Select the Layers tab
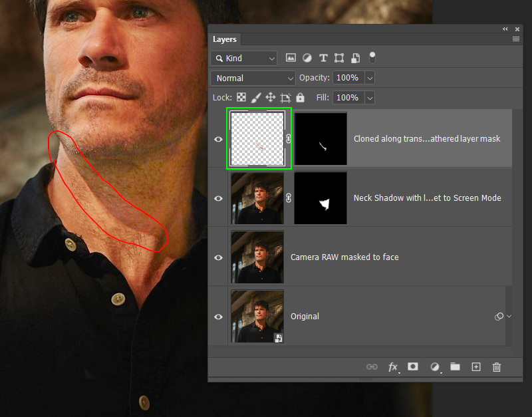The width and height of the screenshot is (532, 417). [225, 39]
